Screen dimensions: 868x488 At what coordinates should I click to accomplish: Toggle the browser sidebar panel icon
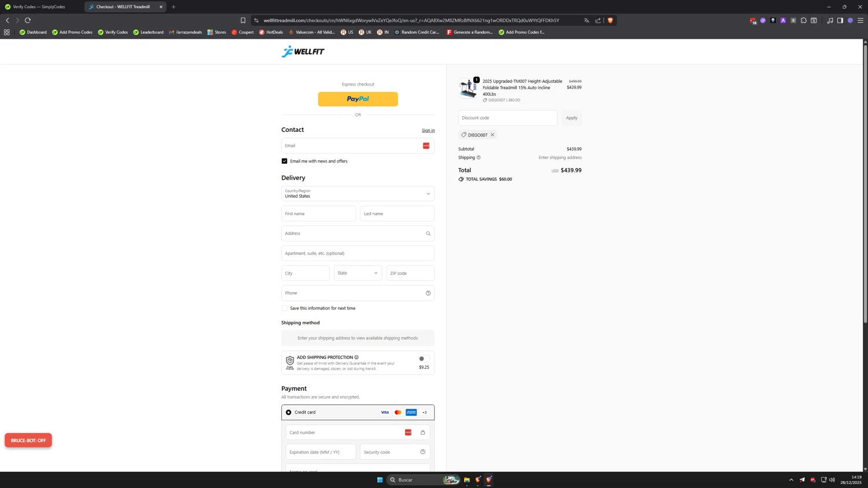coord(840,20)
